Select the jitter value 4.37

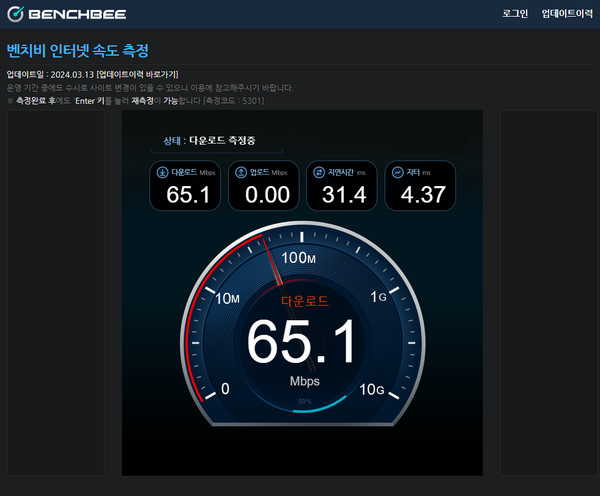coord(423,194)
